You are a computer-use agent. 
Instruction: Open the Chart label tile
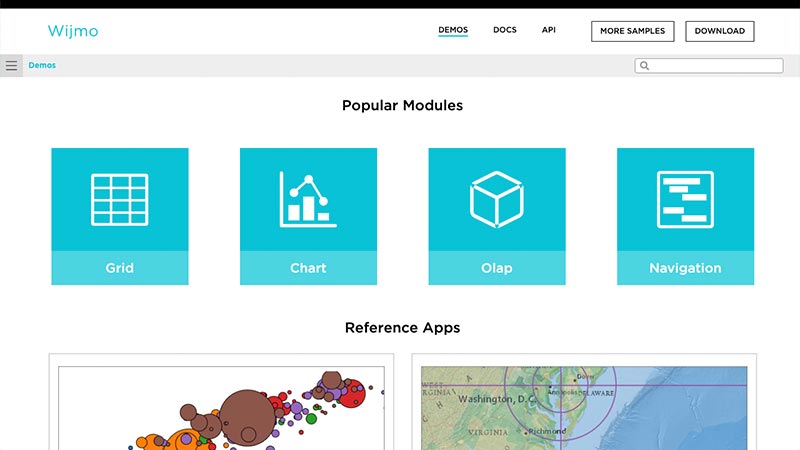click(308, 268)
